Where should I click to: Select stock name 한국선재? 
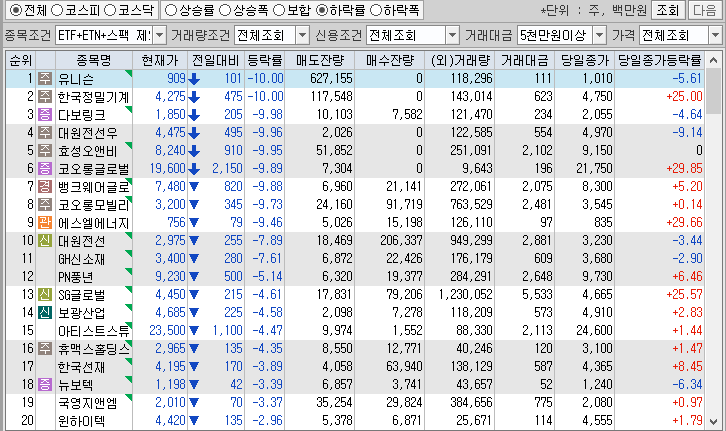coord(81,367)
